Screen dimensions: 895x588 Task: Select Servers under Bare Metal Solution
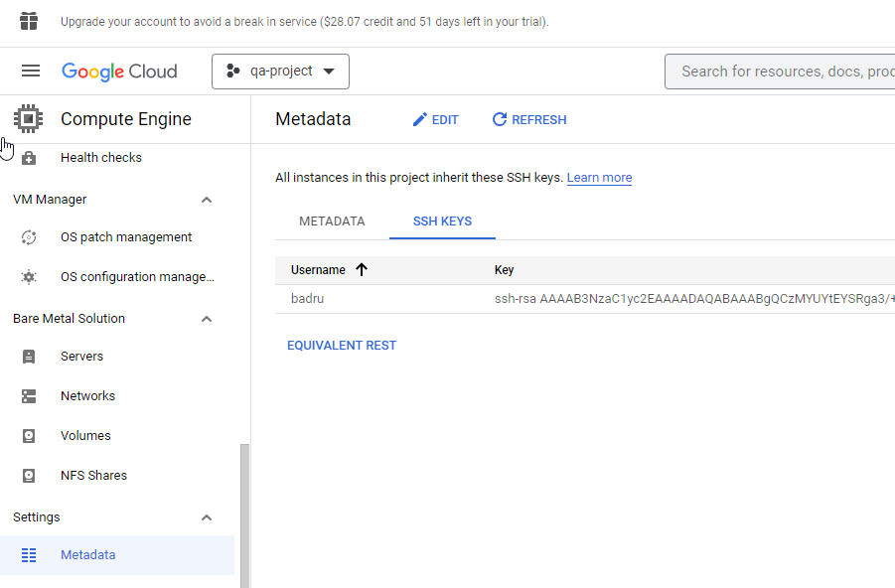tap(81, 356)
